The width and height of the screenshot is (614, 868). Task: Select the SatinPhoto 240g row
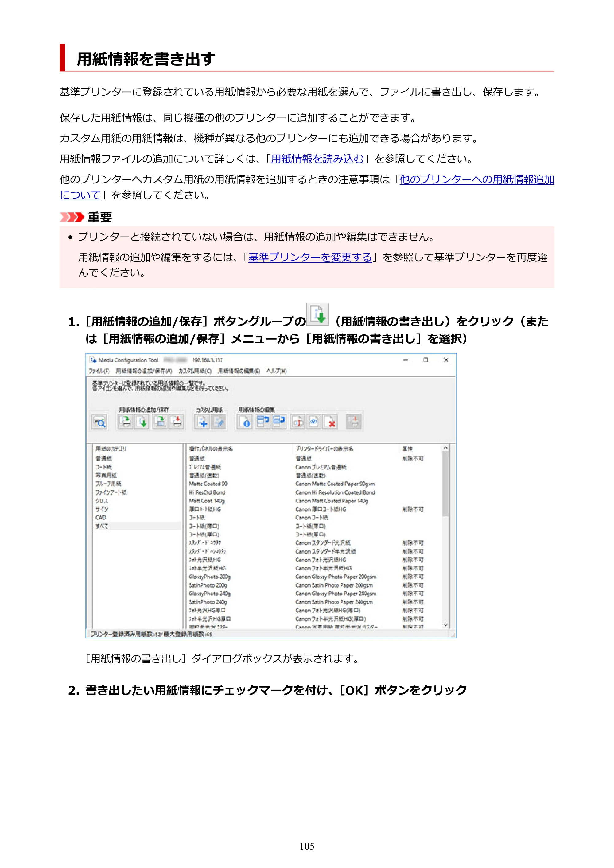[208, 602]
